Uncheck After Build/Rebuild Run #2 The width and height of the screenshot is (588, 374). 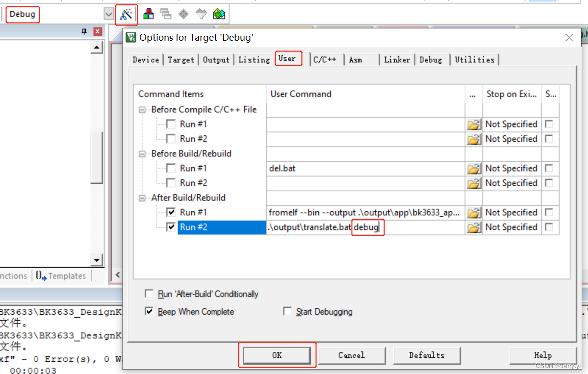[x=171, y=227]
